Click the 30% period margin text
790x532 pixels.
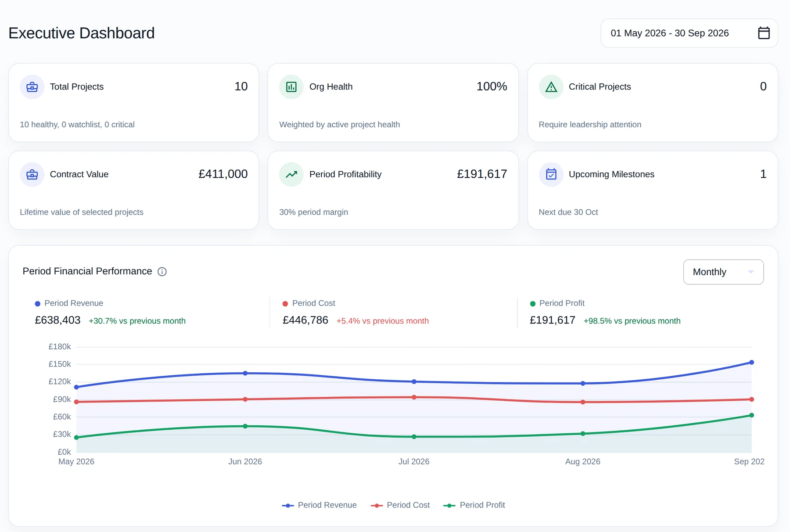click(x=314, y=212)
